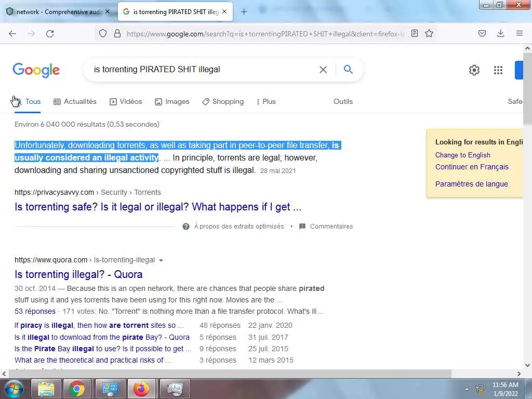This screenshot has width=532, height=399.
Task: Open the Outils search tools
Action: click(x=343, y=101)
